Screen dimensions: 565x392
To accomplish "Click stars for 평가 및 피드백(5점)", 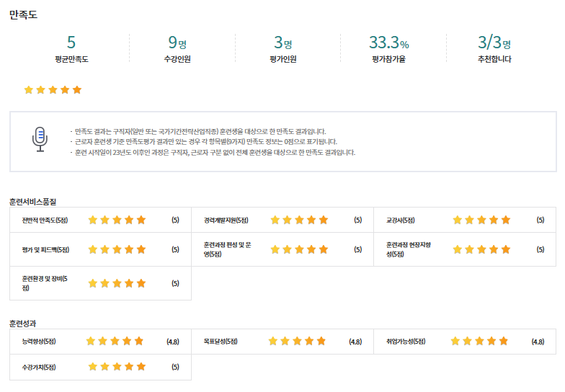I will click(x=117, y=249).
